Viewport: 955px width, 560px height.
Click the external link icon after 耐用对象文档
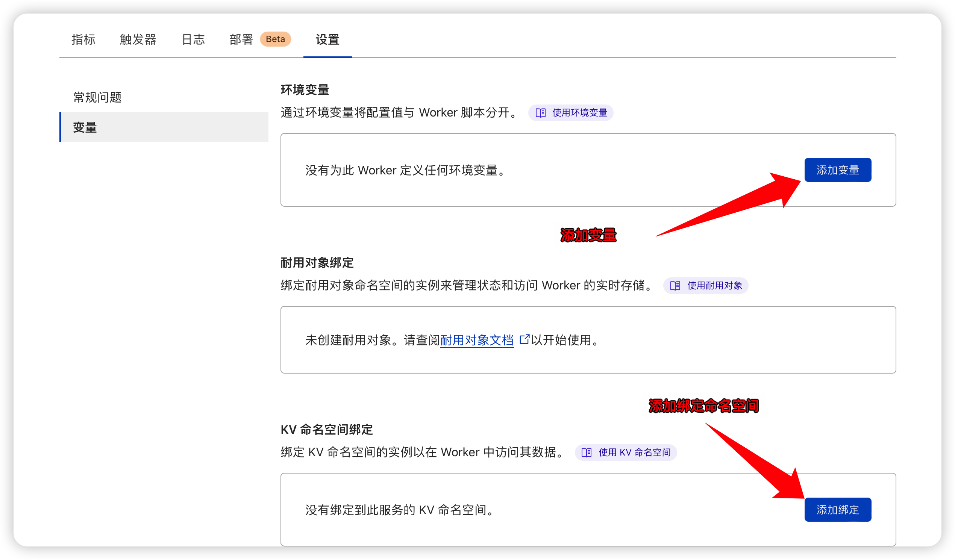[524, 340]
